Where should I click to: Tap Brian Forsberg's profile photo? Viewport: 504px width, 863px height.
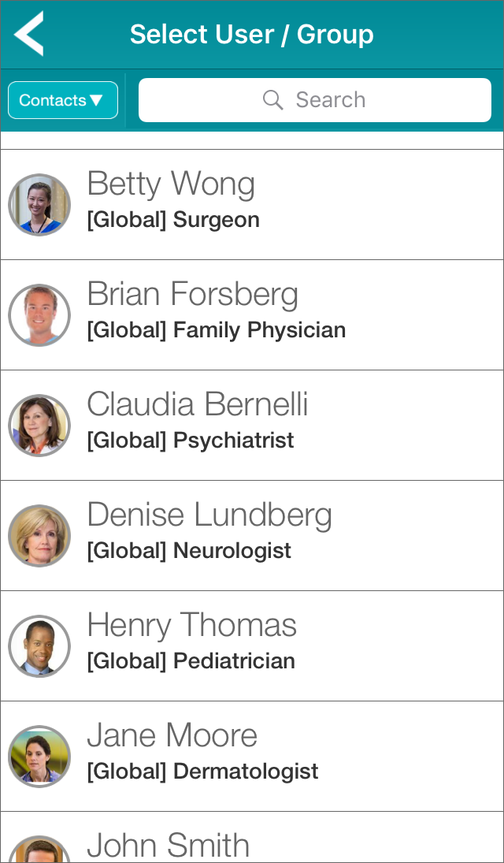tap(39, 315)
